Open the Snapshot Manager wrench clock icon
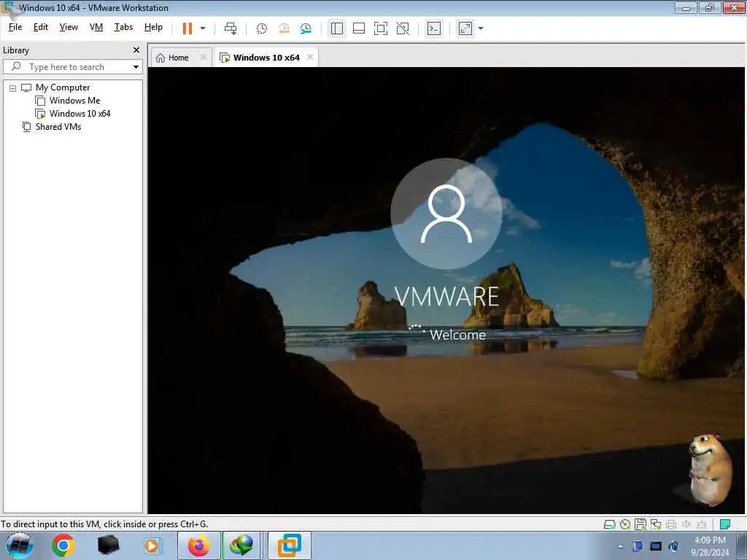 tap(306, 28)
